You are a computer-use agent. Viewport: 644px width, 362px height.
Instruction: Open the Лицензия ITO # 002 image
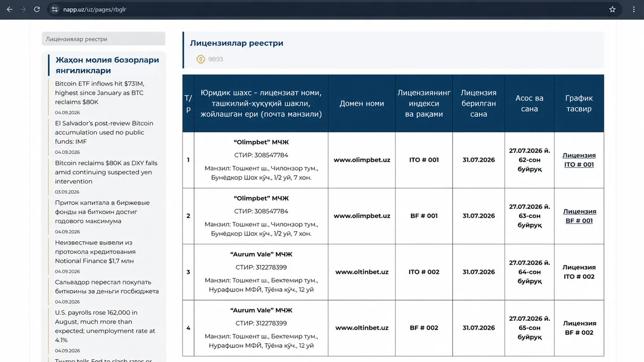(x=579, y=272)
